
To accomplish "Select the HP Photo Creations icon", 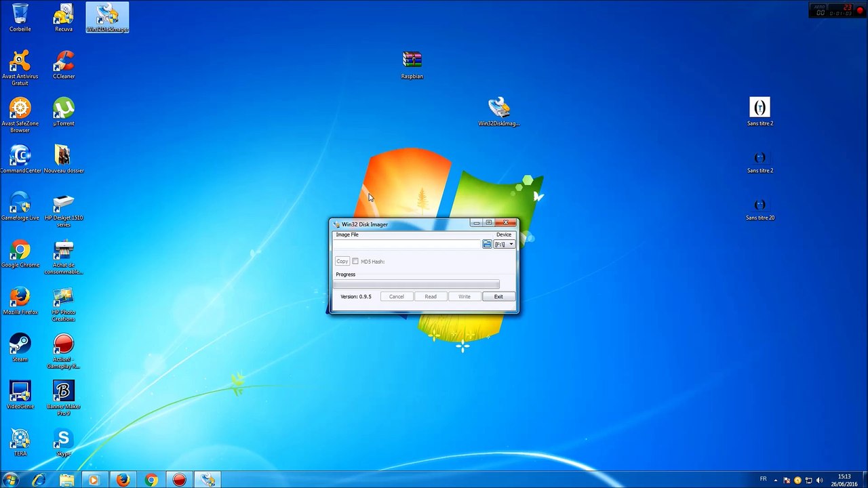I will 64,305.
